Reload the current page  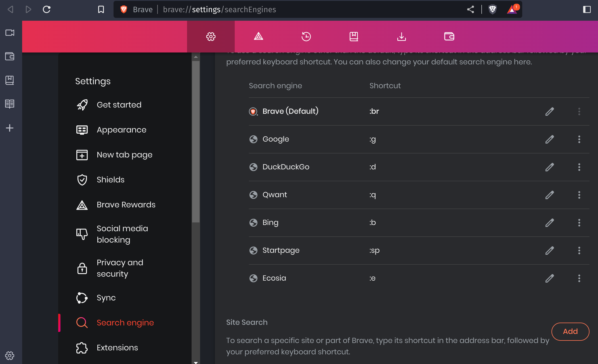tap(47, 9)
